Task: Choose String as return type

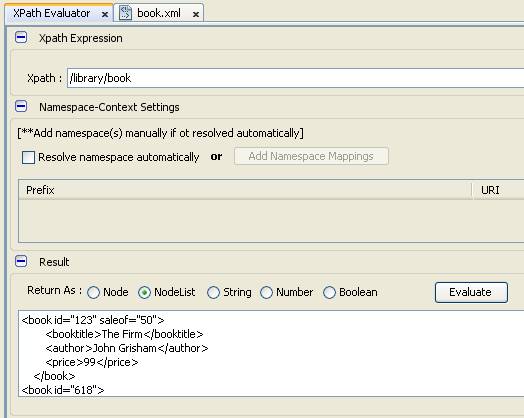Action: [213, 292]
